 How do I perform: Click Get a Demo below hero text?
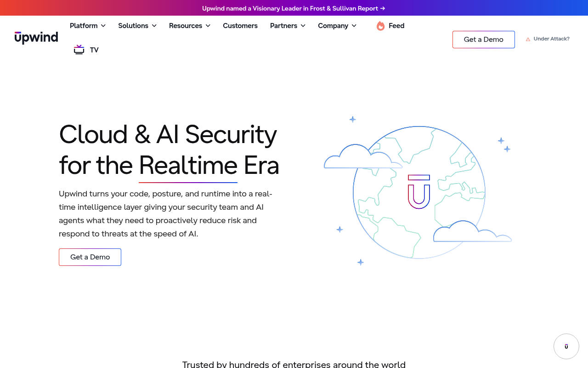(90, 257)
